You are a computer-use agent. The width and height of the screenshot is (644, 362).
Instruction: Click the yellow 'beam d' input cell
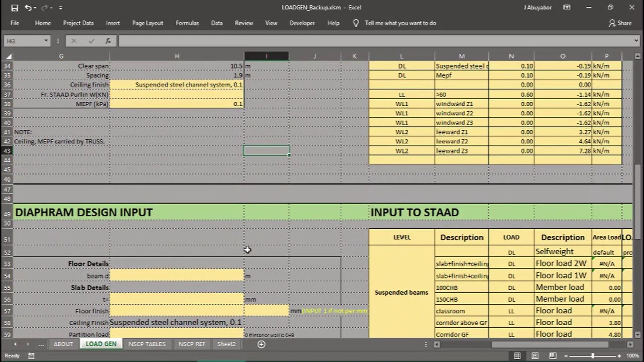point(177,276)
